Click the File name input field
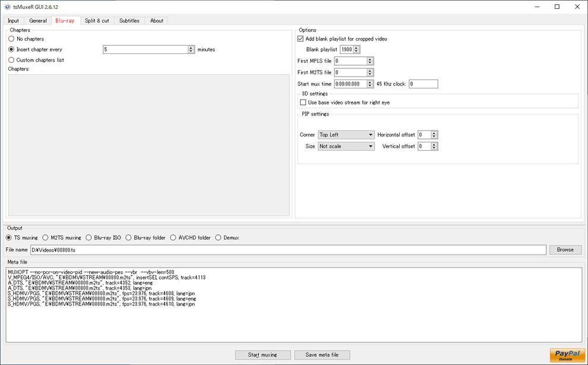The height and width of the screenshot is (365, 588). click(288, 250)
